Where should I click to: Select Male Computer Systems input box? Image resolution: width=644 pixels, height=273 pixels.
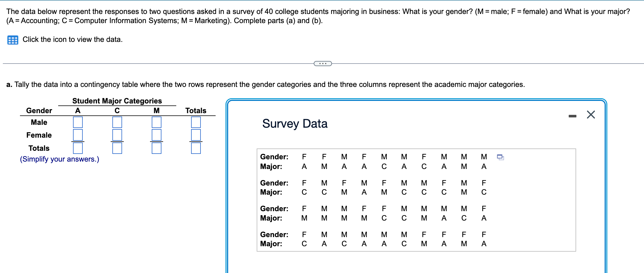click(117, 122)
